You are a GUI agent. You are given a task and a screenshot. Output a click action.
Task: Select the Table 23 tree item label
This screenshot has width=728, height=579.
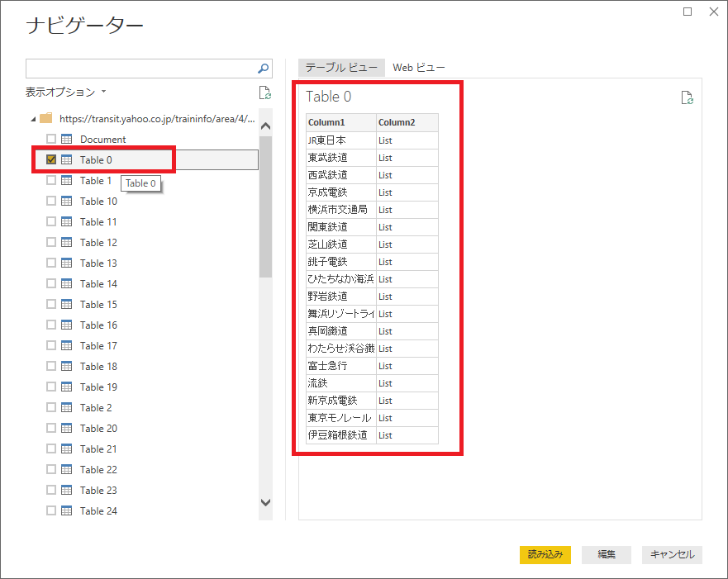click(98, 490)
